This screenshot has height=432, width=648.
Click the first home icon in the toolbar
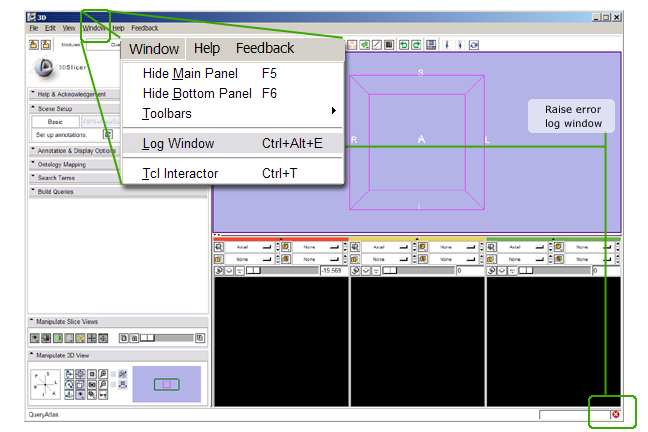pyautogui.click(x=33, y=45)
